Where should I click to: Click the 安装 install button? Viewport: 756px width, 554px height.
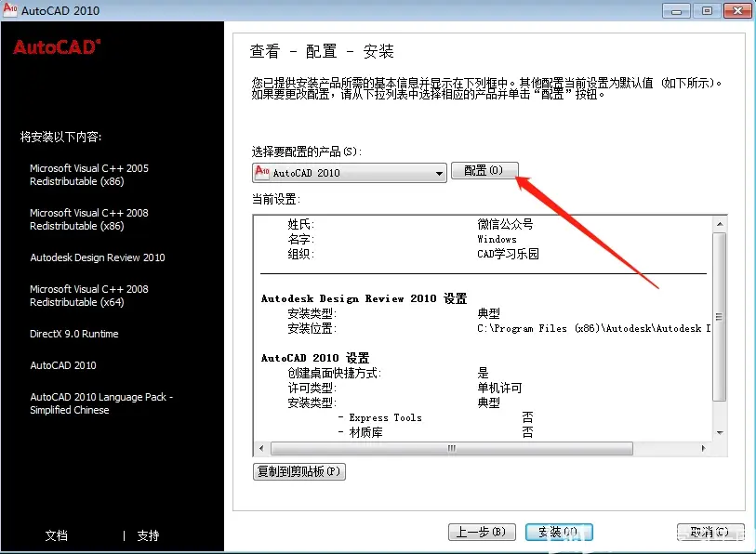pos(559,533)
